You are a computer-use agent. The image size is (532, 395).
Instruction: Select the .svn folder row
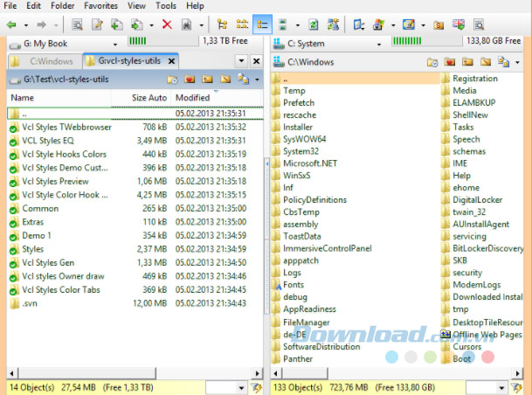[135, 303]
